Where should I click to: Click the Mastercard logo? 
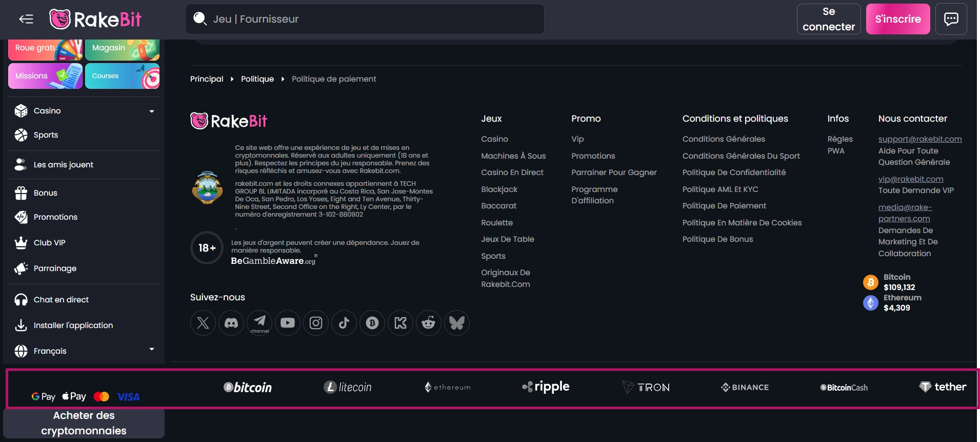[102, 396]
